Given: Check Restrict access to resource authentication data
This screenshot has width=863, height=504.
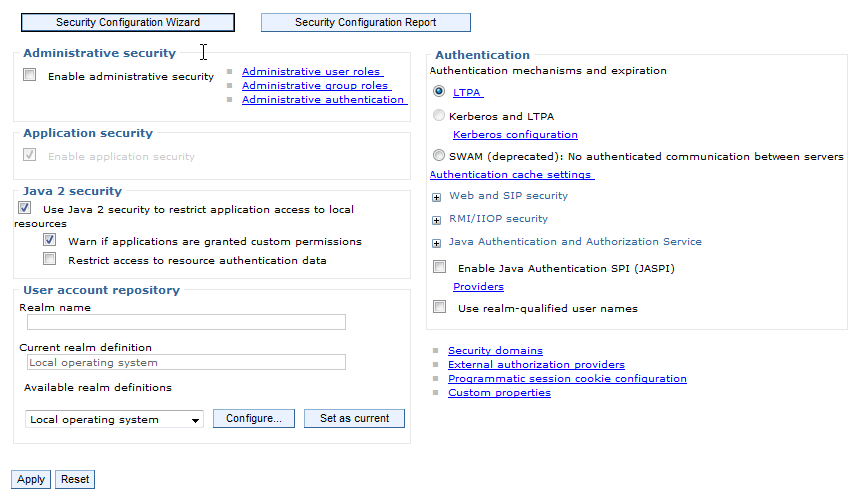Looking at the screenshot, I should 50,259.
